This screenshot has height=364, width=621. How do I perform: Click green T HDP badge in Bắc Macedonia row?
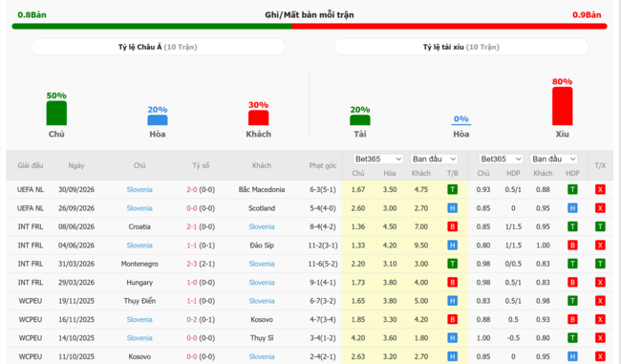572,189
